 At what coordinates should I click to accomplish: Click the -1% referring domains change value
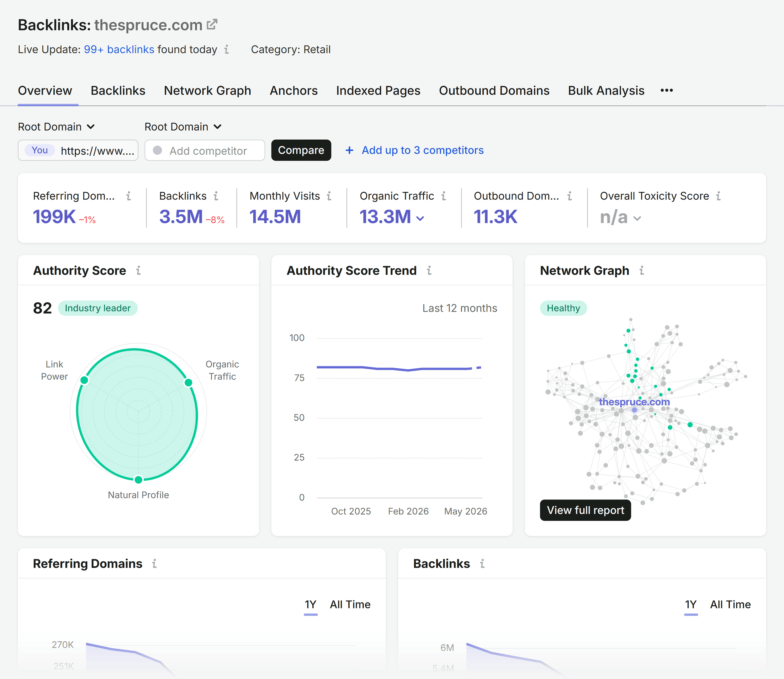point(87,220)
